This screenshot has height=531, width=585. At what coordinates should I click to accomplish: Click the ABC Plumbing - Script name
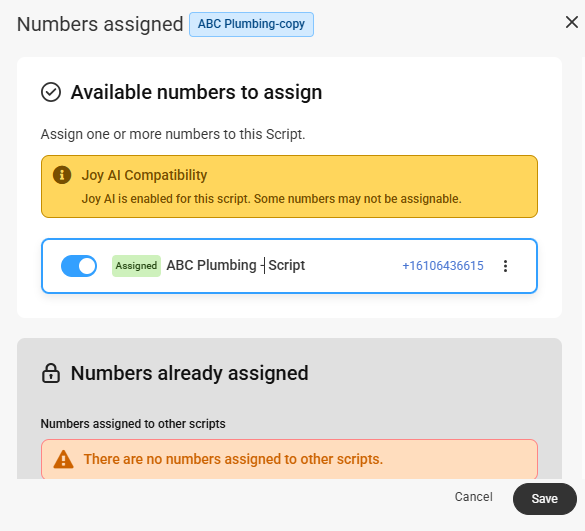[235, 265]
